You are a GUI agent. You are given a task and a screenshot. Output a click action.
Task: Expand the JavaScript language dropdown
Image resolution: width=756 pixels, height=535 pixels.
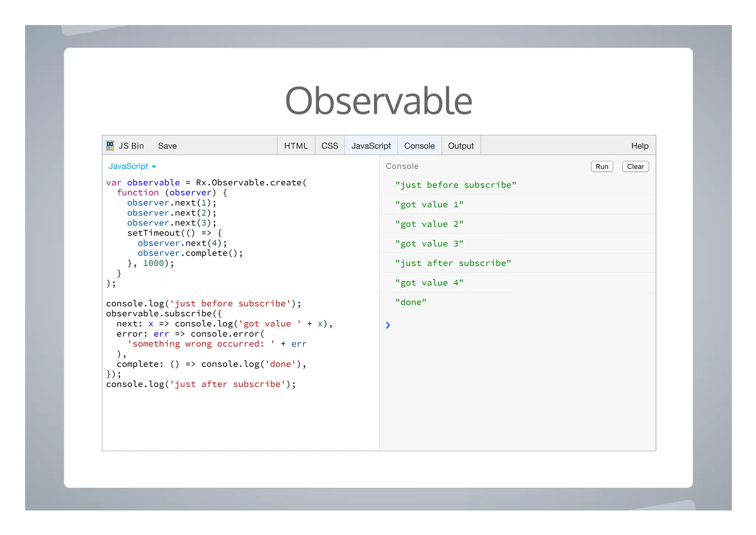click(x=128, y=166)
